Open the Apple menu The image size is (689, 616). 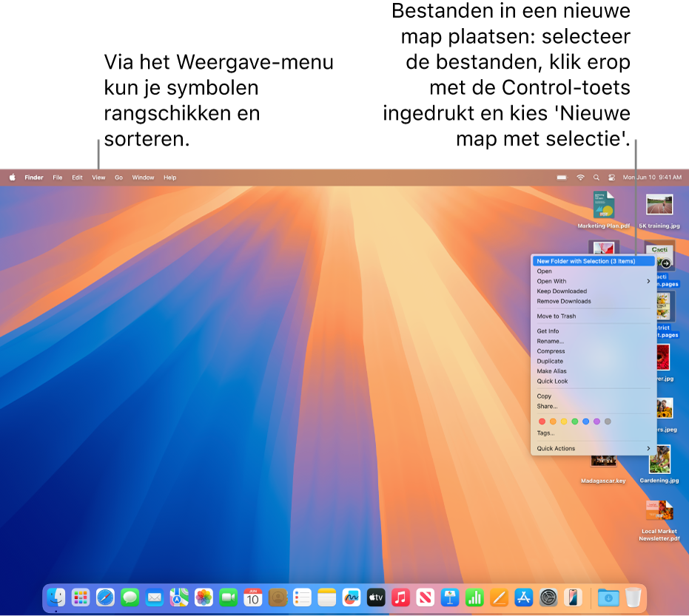coord(13,177)
